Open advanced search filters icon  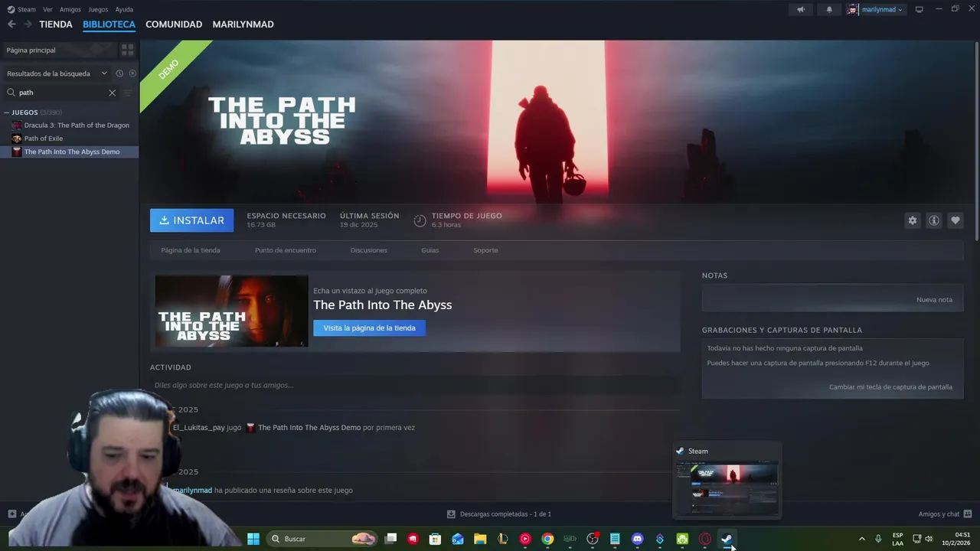point(128,93)
